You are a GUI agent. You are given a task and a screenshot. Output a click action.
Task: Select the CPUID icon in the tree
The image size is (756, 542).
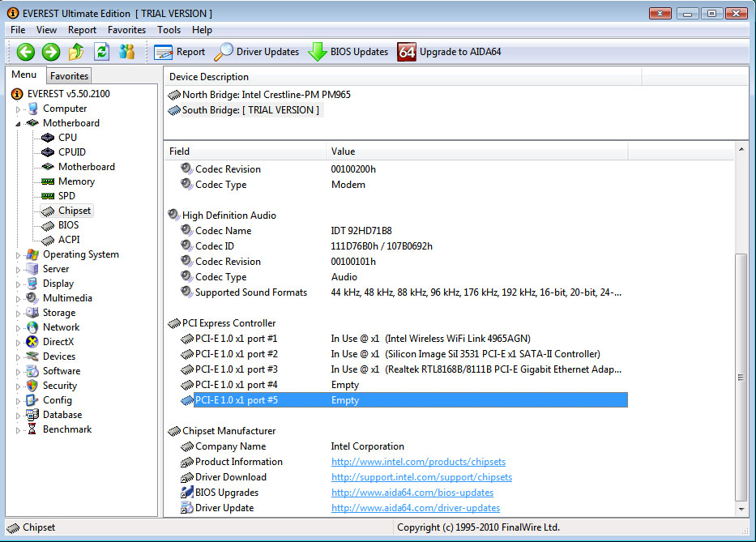coord(48,152)
